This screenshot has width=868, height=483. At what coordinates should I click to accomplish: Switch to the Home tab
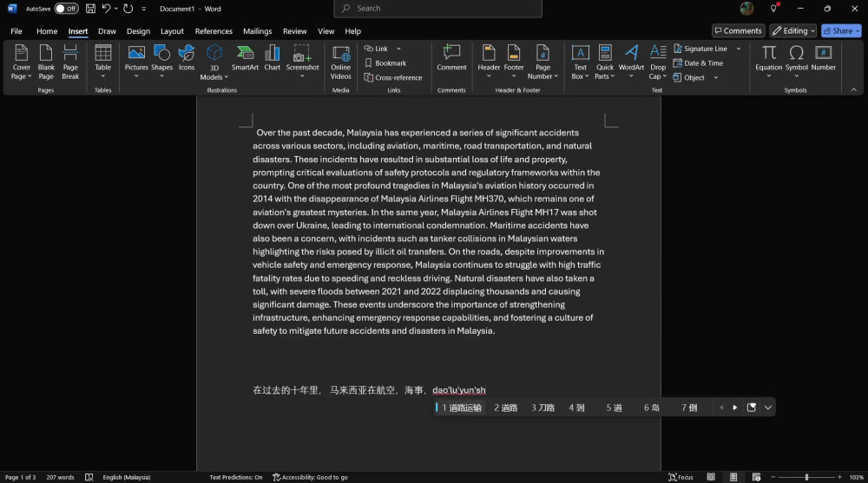[x=47, y=31]
